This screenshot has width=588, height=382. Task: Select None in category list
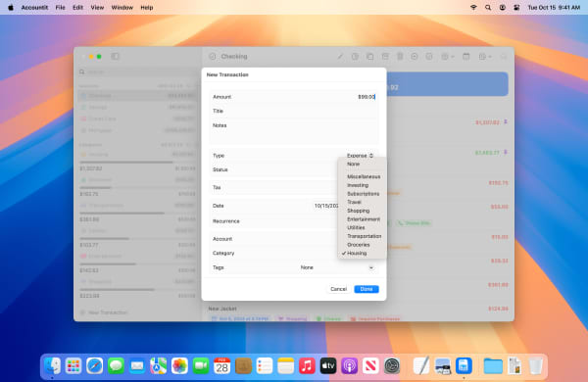tap(363, 165)
